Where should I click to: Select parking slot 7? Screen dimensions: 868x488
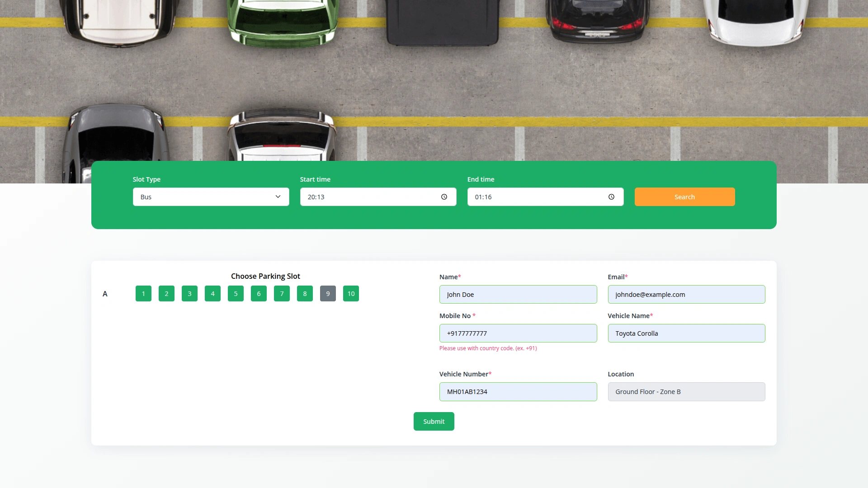pos(282,294)
